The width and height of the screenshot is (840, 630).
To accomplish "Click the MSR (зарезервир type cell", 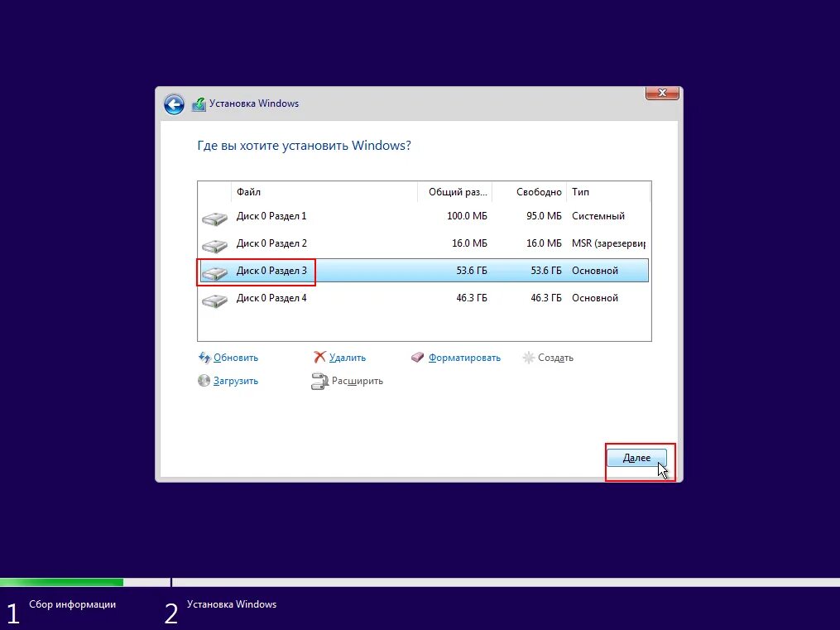I will pyautogui.click(x=608, y=243).
